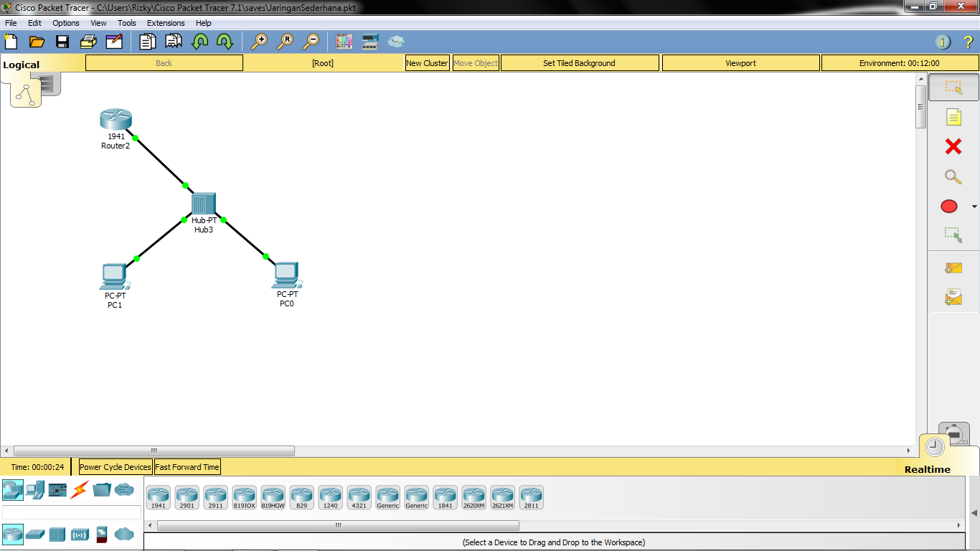Select the Hubs subcategory
Screen dimensions: 980x551
pyautogui.click(x=57, y=534)
